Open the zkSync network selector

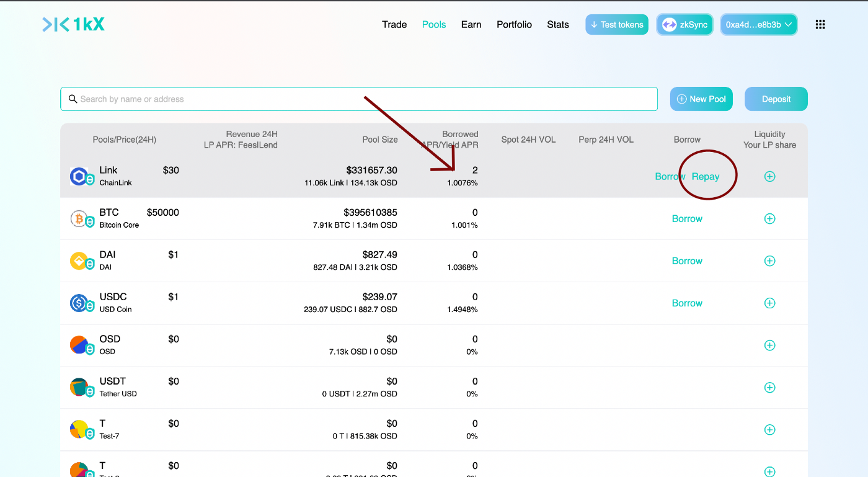pyautogui.click(x=684, y=25)
